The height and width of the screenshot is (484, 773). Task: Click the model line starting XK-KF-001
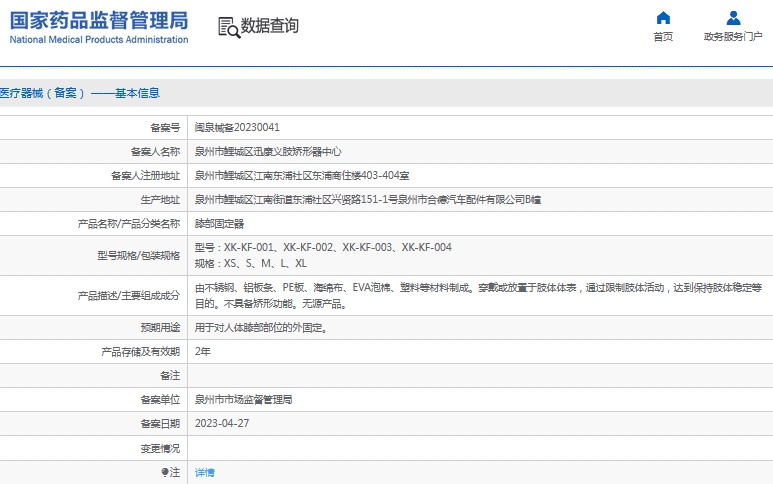322,248
